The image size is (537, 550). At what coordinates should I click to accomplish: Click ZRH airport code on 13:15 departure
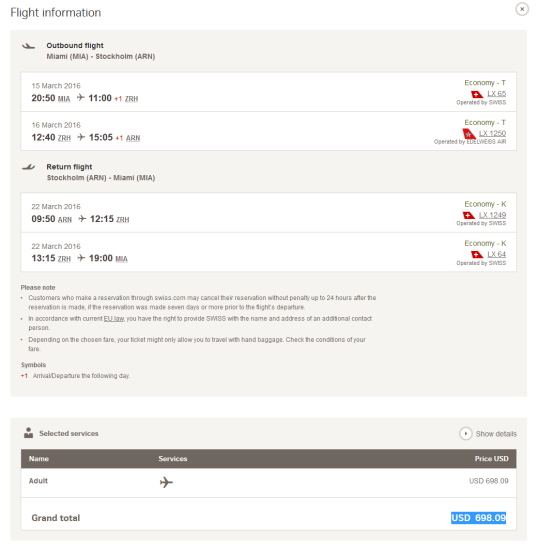(x=64, y=259)
